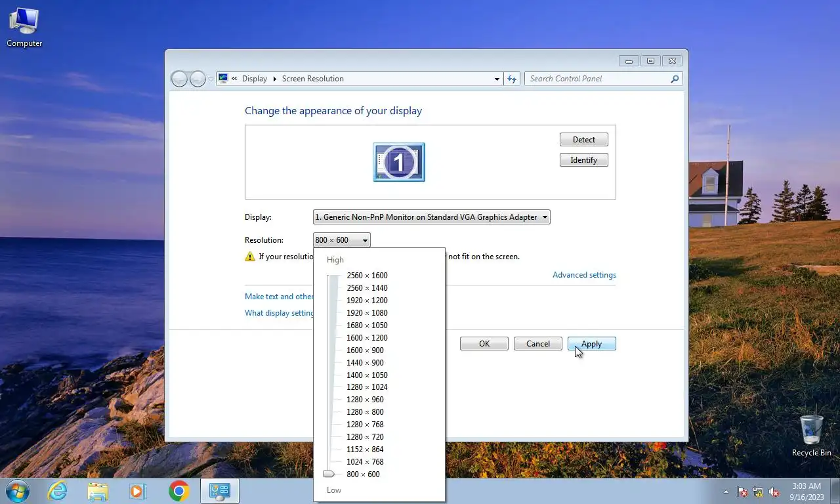The image size is (840, 504).
Task: Open the Display monitor dropdown
Action: (x=431, y=217)
